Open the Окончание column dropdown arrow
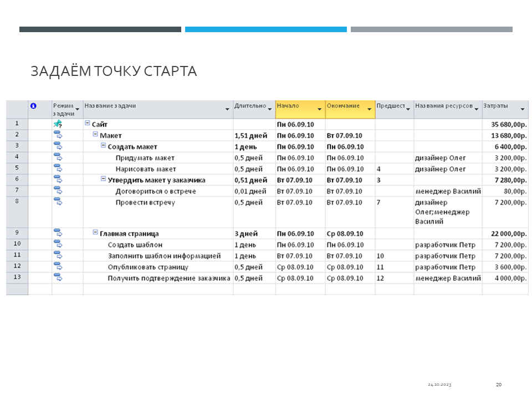The width and height of the screenshot is (532, 399). click(x=369, y=109)
